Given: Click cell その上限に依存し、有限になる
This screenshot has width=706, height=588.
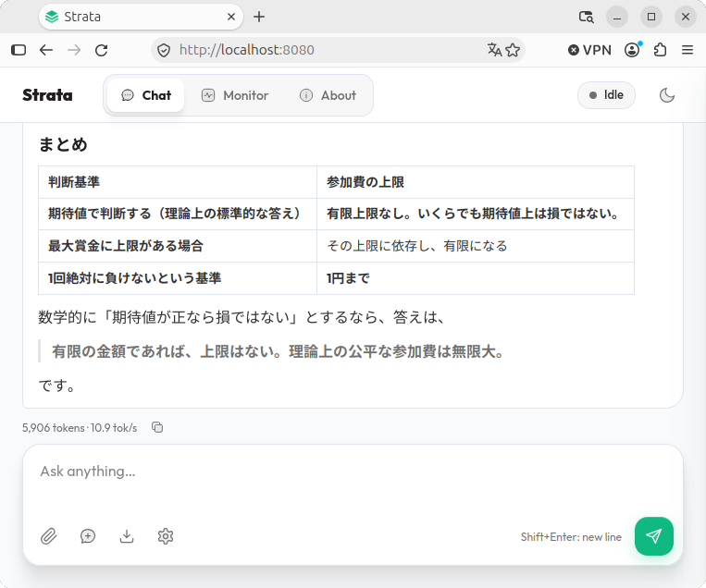Looking at the screenshot, I should (x=476, y=246).
